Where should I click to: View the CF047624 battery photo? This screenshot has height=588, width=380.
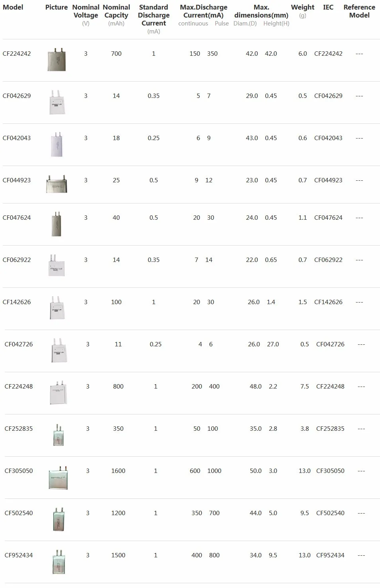point(57,224)
